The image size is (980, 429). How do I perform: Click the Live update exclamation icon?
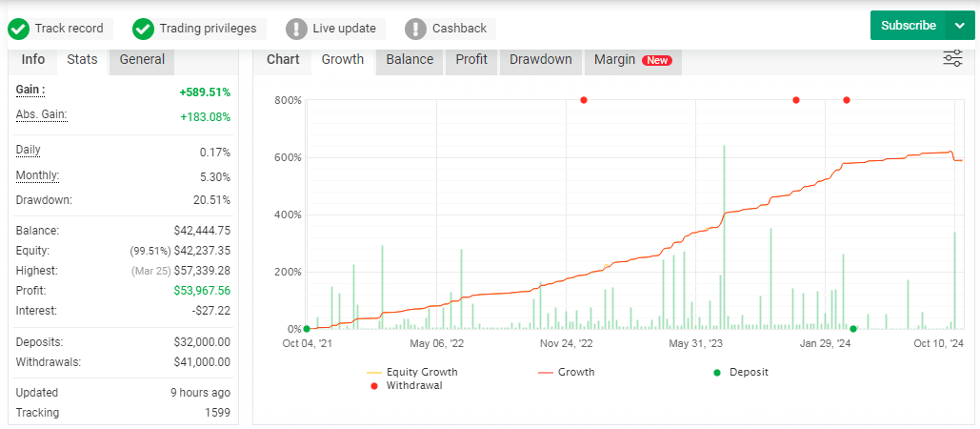tap(296, 29)
